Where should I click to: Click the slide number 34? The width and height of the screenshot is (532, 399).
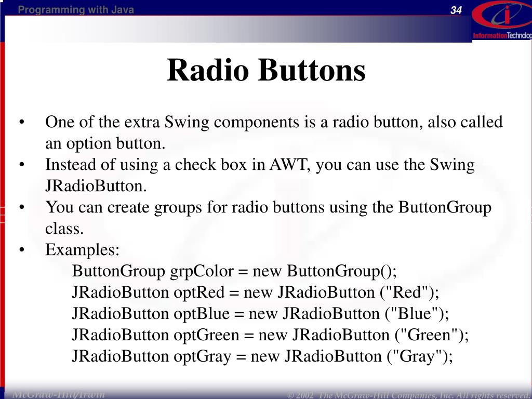[x=456, y=10]
